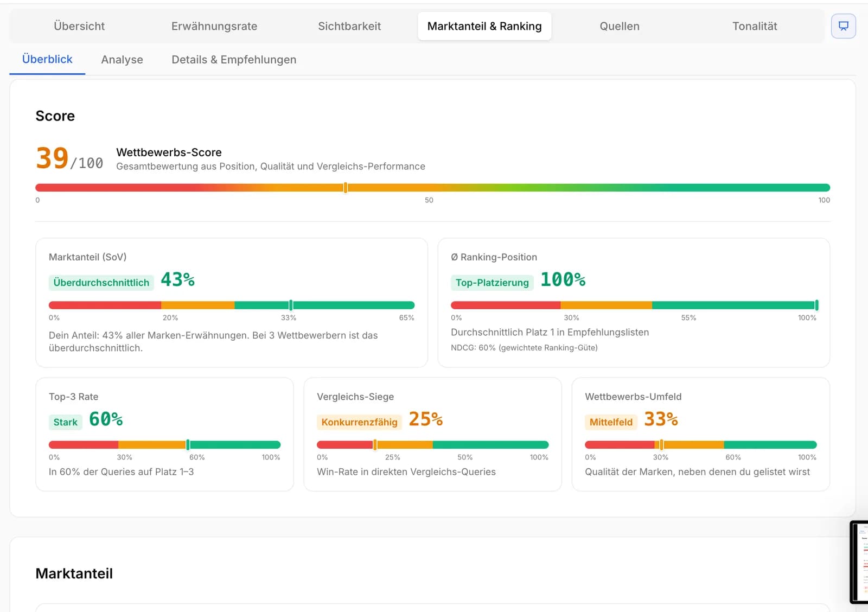This screenshot has height=612, width=868.
Task: Click the Wettbewerbs-Umfeld card title
Action: tap(633, 397)
